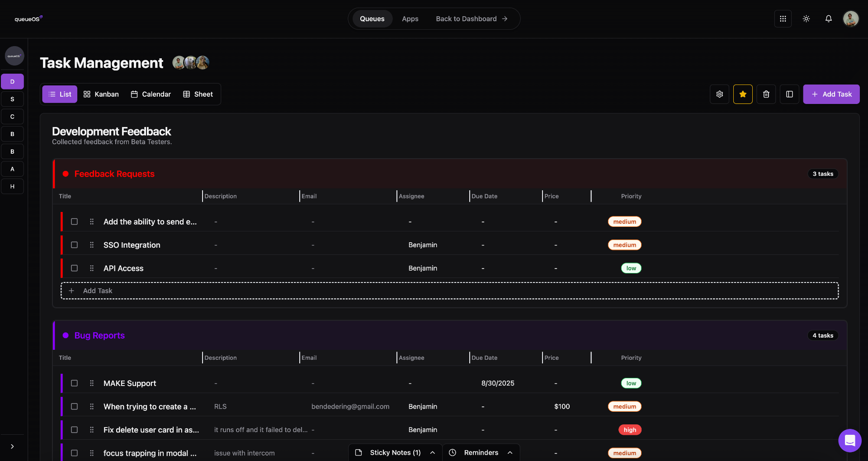Viewport: 868px width, 461px height.
Task: Click the red Feedback Requests color dot
Action: (x=66, y=174)
